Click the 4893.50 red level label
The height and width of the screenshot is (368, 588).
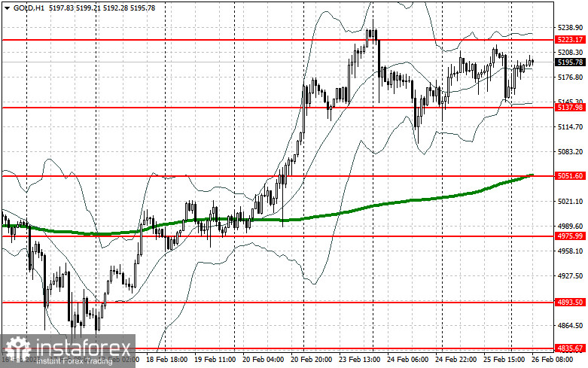[x=570, y=302]
